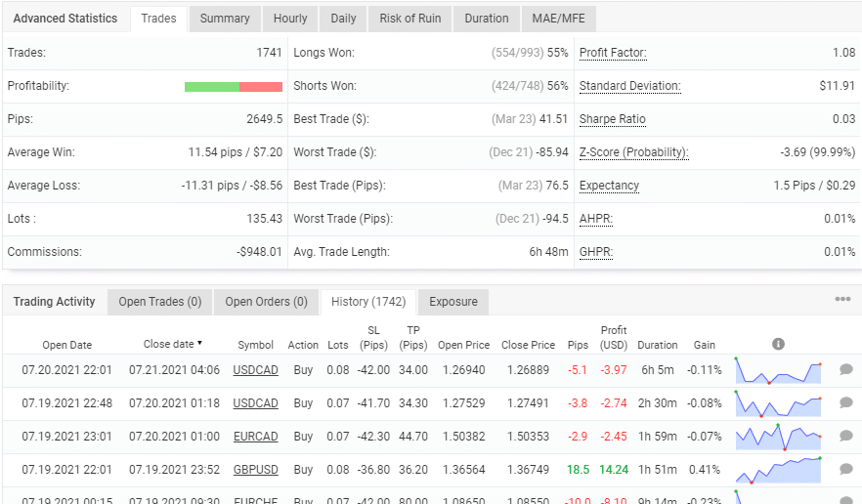Sort history by Close Price column
The image size is (862, 504).
click(528, 345)
